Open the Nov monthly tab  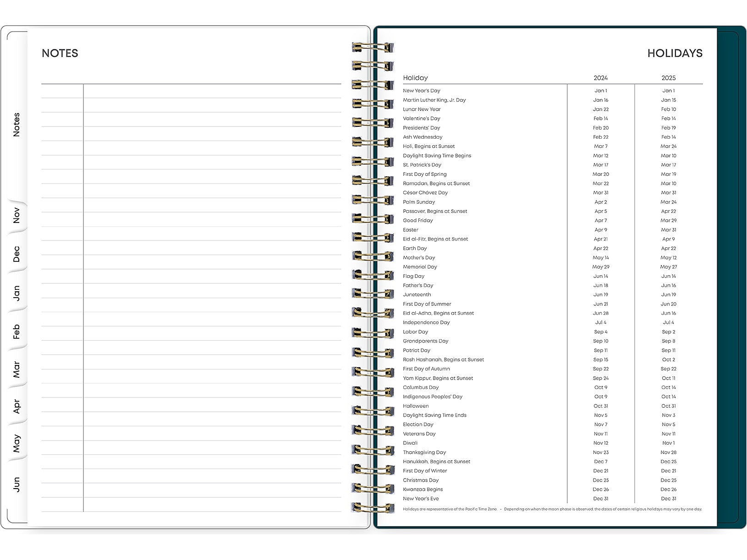pyautogui.click(x=16, y=215)
